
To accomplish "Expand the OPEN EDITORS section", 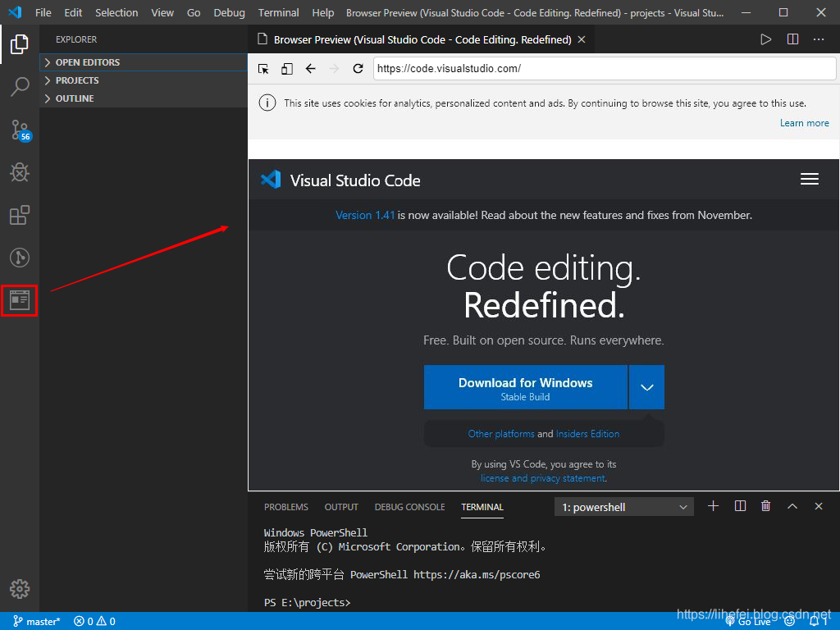I will coord(144,62).
